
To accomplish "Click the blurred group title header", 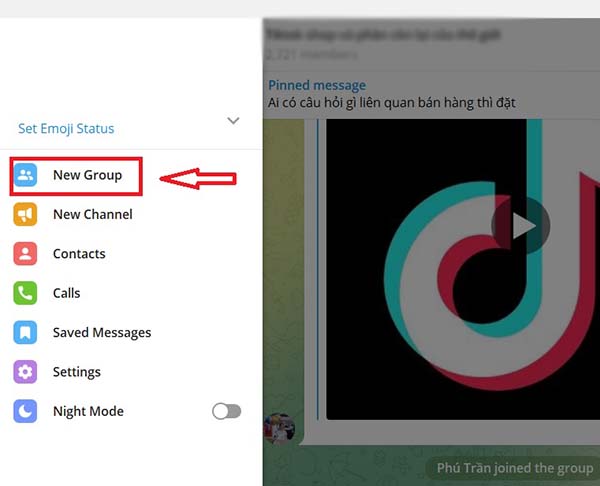I will (384, 35).
